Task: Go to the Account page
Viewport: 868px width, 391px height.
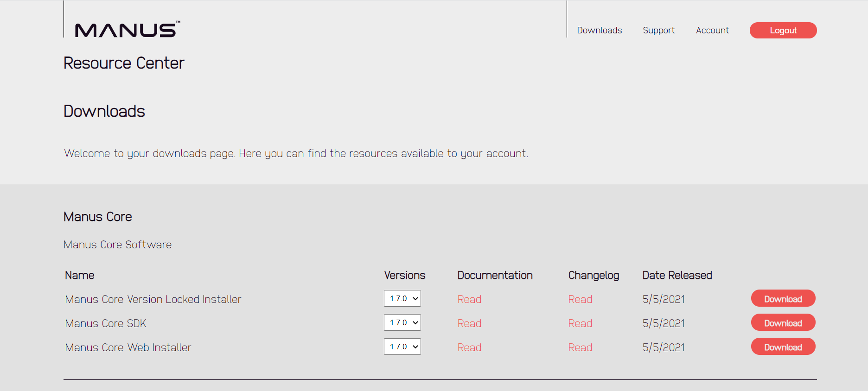Action: tap(712, 30)
